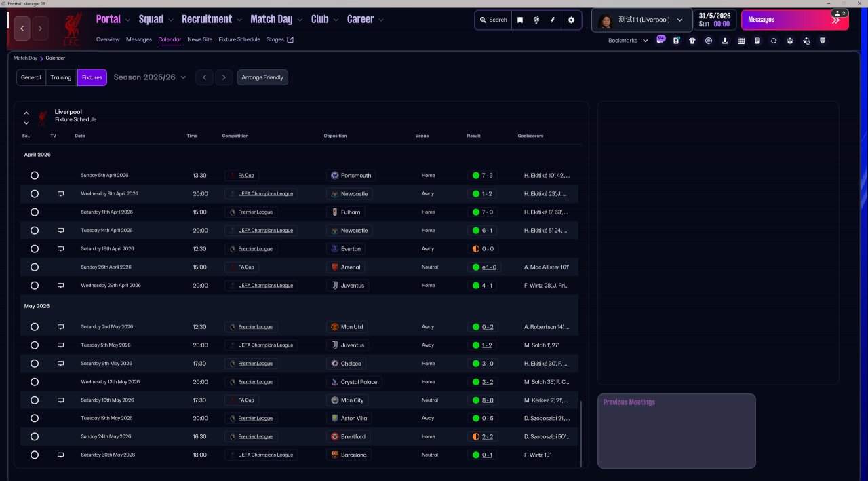Click the notebook page bookmark icon
This screenshot has width=868, height=481.
(757, 41)
